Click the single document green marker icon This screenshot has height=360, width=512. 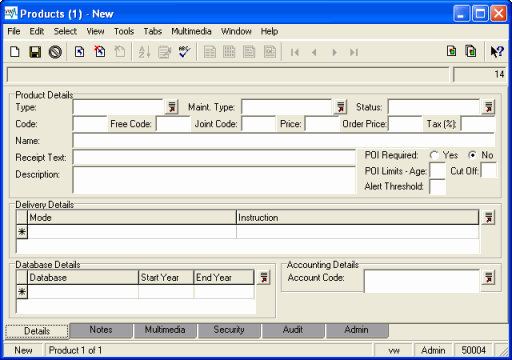point(452,51)
